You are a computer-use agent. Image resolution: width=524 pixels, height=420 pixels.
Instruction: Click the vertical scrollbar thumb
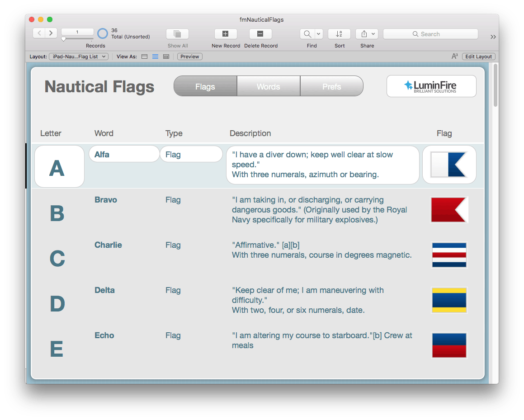(495, 85)
